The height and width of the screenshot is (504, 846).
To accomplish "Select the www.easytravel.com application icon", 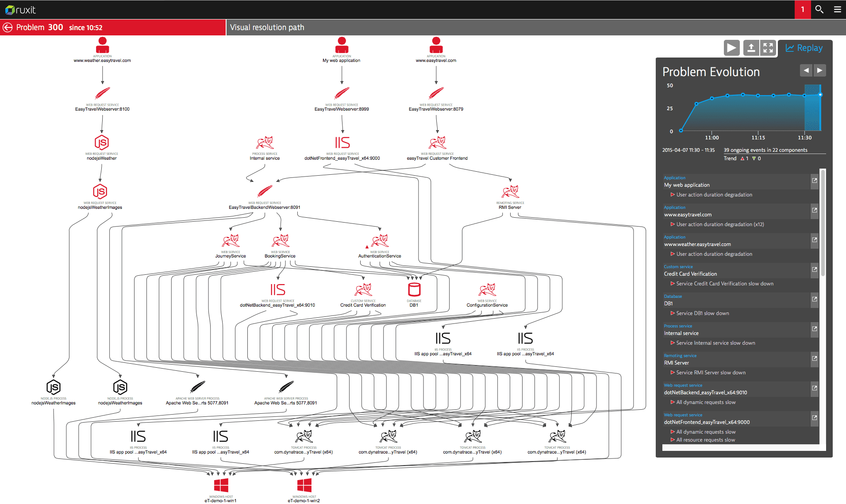I will pos(436,46).
